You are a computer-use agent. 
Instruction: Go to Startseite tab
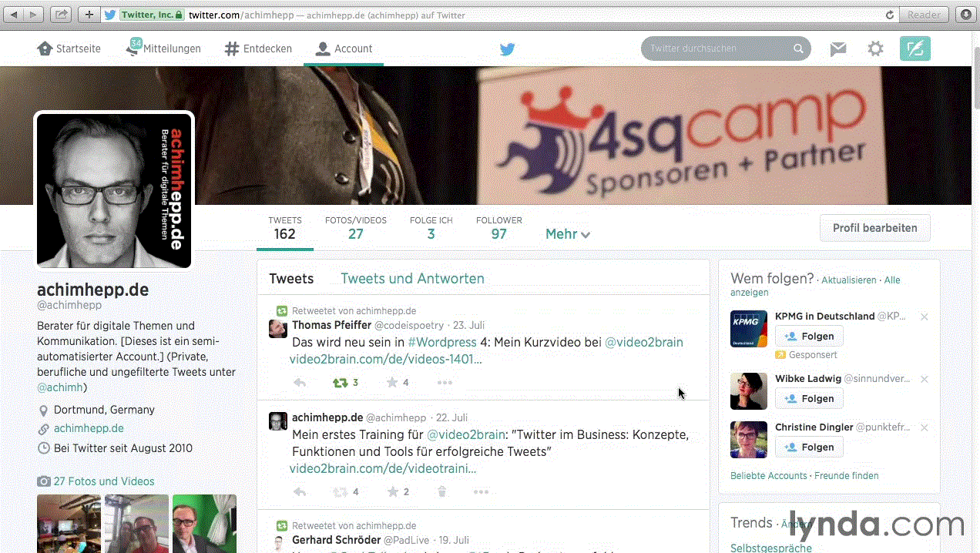coord(69,49)
